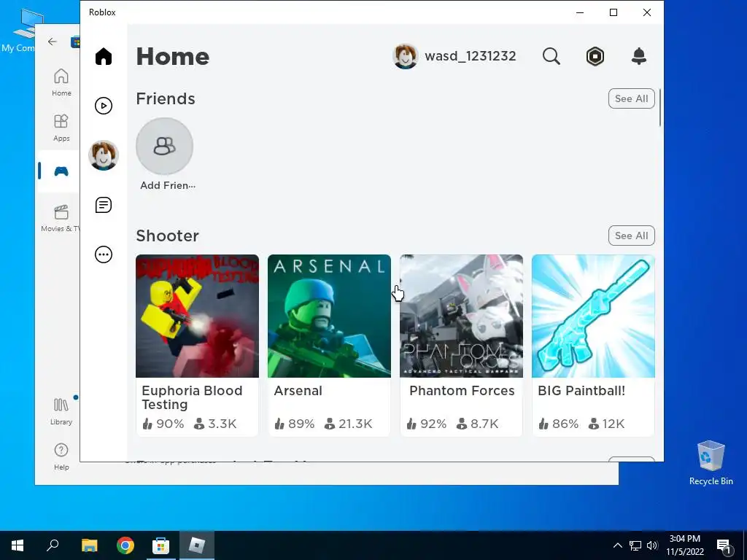This screenshot has width=747, height=560.
Task: Open the Robux currency icon
Action: pos(595,56)
